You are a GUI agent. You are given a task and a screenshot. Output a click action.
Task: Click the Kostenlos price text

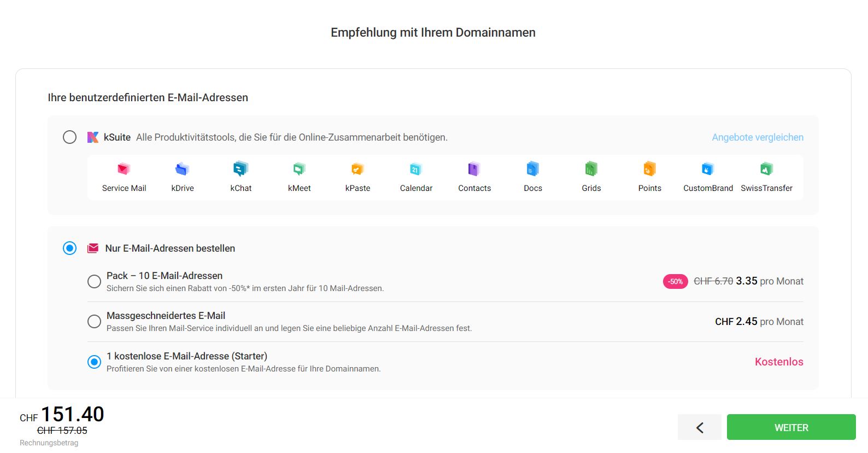pos(779,362)
